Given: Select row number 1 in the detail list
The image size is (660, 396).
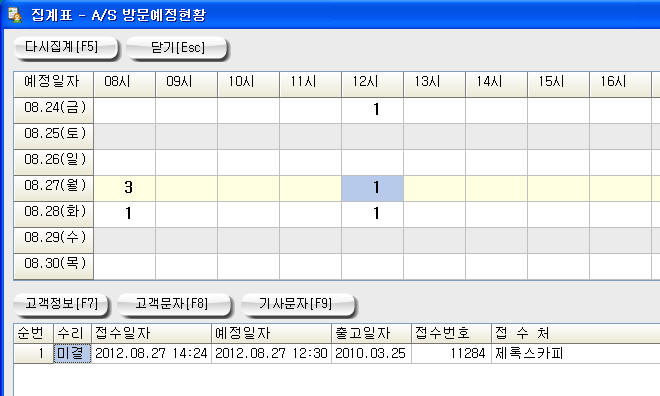Looking at the screenshot, I should [33, 353].
